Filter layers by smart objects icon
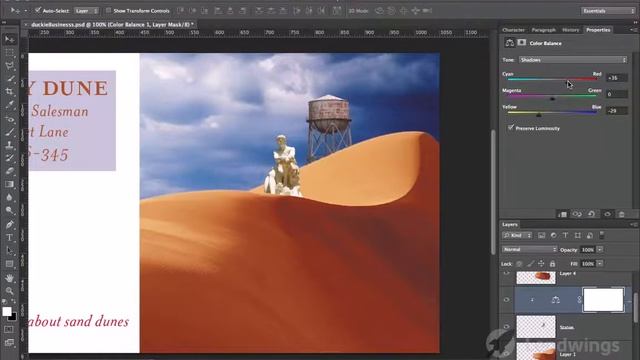This screenshot has width=640, height=360. (x=590, y=236)
